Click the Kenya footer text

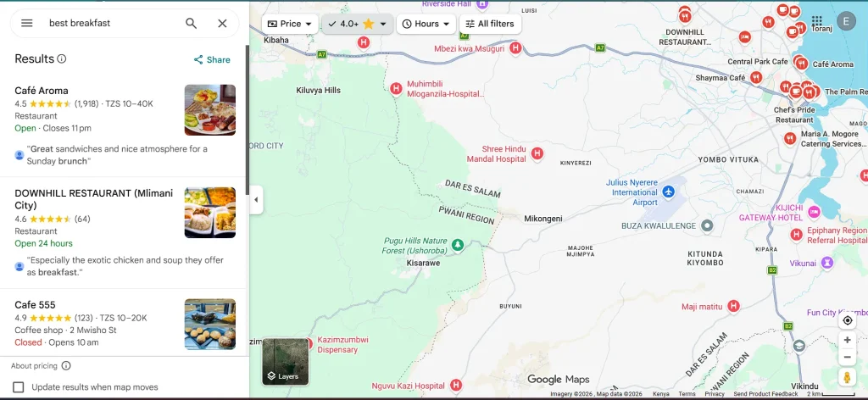(x=660, y=394)
